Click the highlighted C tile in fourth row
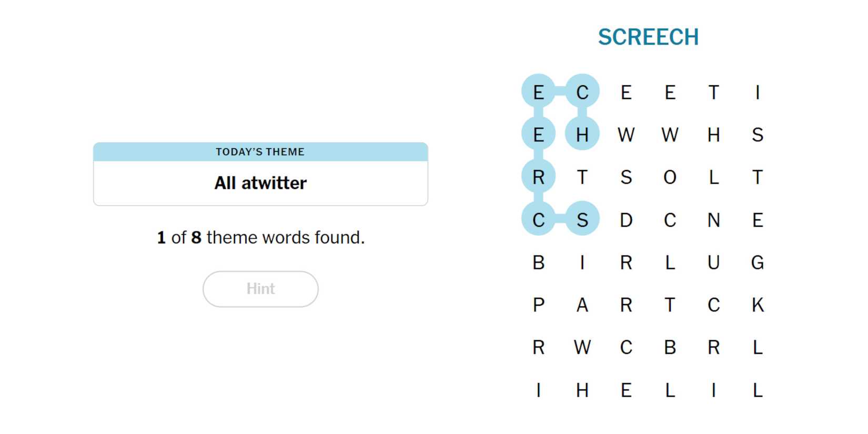 (538, 219)
